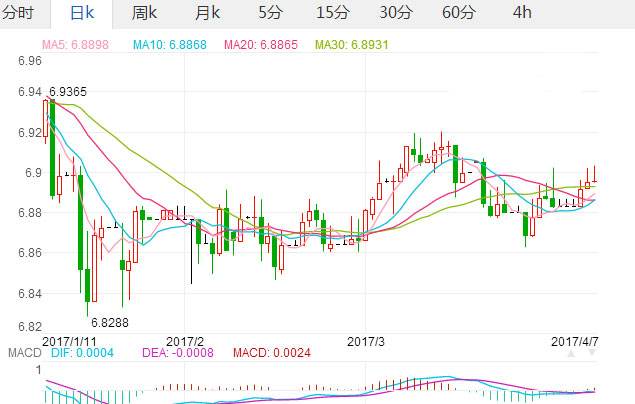Screen dimensions: 635x404
Task: Toggle the MA10 moving average legend
Action: [x=166, y=46]
